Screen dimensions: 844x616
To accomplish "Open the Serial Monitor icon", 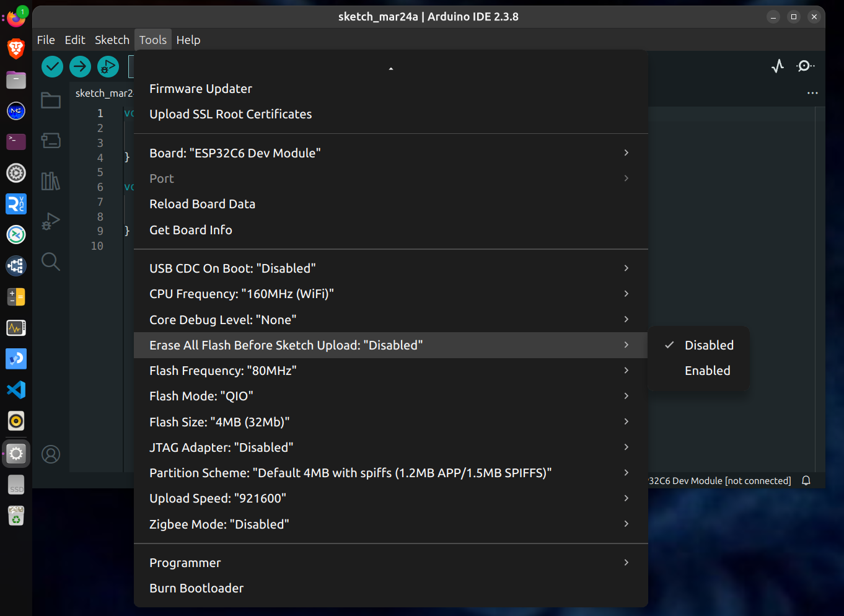I will tap(805, 66).
